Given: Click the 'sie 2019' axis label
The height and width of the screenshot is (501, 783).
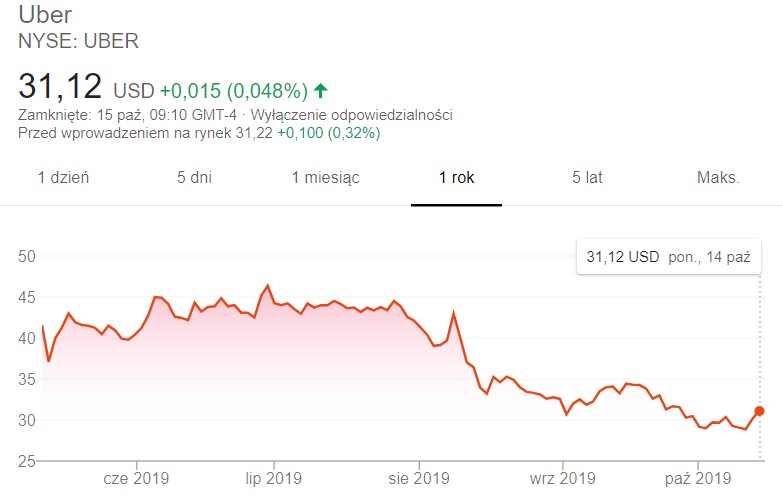Looking at the screenshot, I should click(418, 477).
